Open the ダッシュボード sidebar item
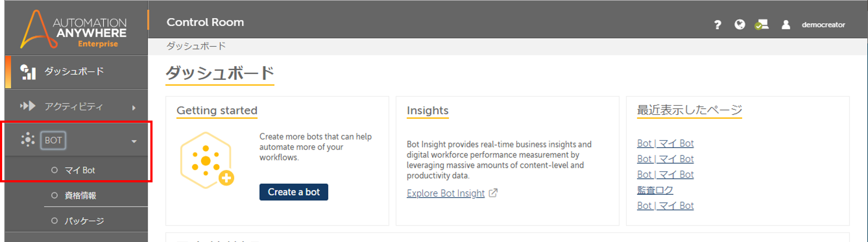This screenshot has width=868, height=242. point(76,72)
